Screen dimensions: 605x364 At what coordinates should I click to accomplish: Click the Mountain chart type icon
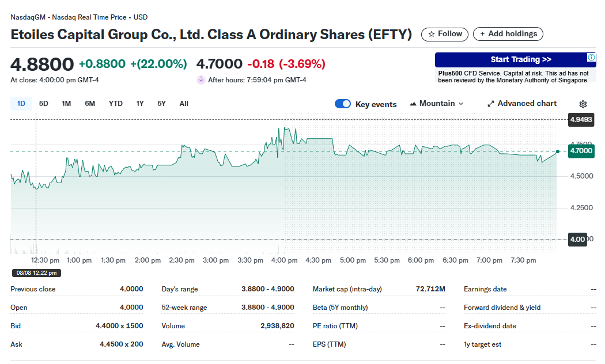[413, 104]
